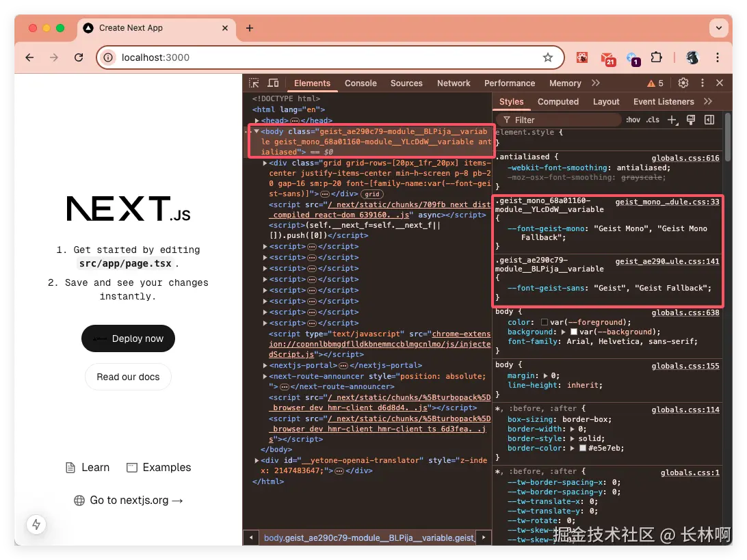
Task: Open the Event Listeners tab
Action: [x=663, y=102]
